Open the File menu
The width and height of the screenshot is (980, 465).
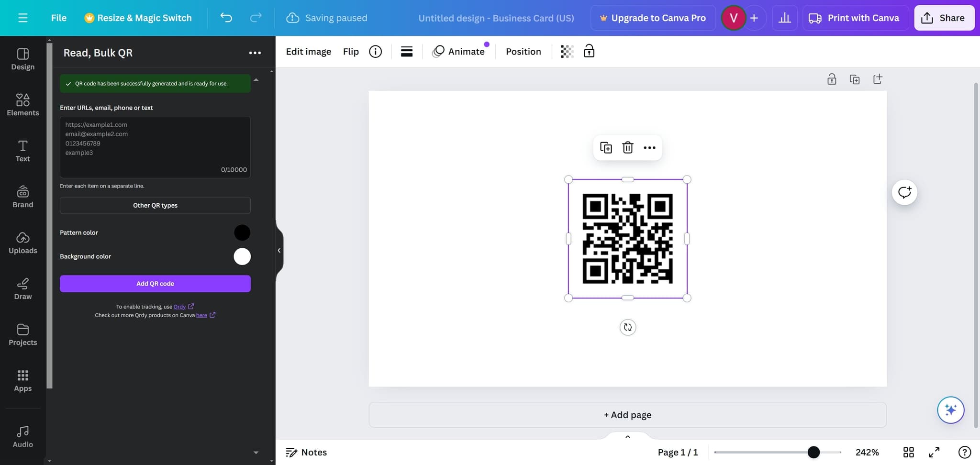coord(59,18)
